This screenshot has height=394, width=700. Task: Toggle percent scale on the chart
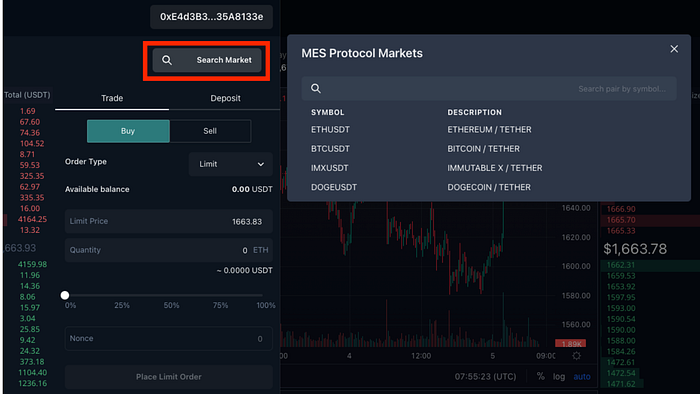click(541, 376)
